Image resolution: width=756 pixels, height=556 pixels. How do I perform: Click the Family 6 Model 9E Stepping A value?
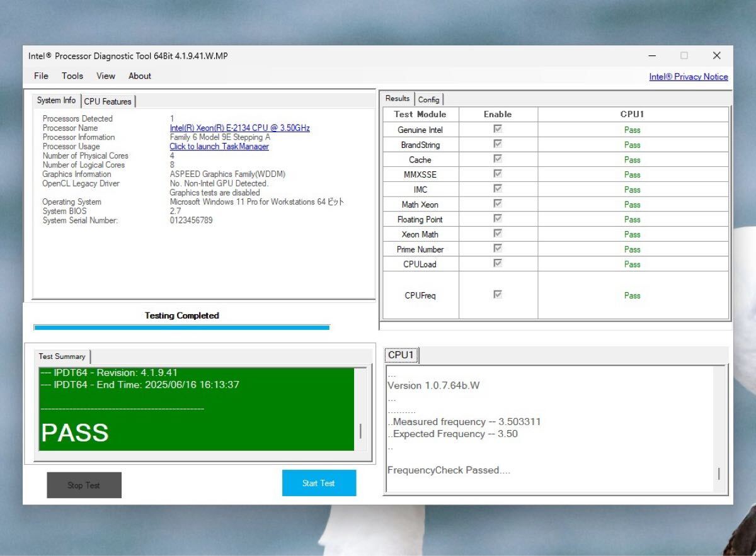(220, 137)
